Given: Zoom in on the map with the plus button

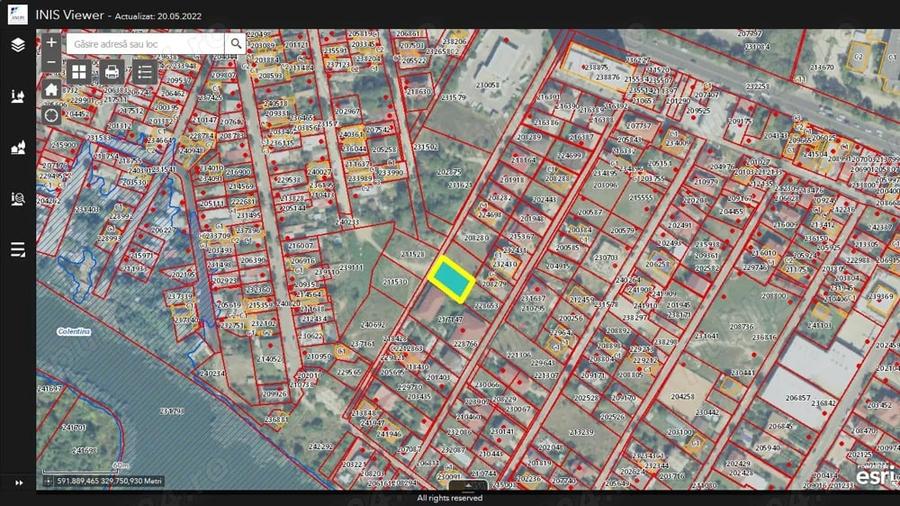Looking at the screenshot, I should [x=51, y=42].
